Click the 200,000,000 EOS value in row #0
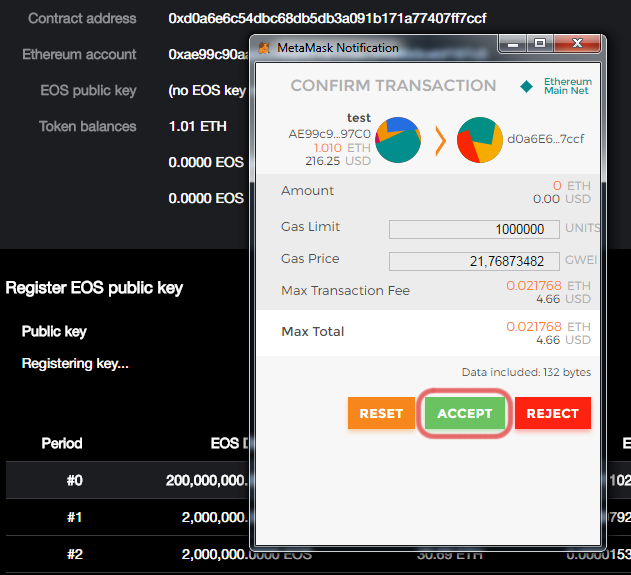631x575 pixels. pyautogui.click(x=207, y=480)
